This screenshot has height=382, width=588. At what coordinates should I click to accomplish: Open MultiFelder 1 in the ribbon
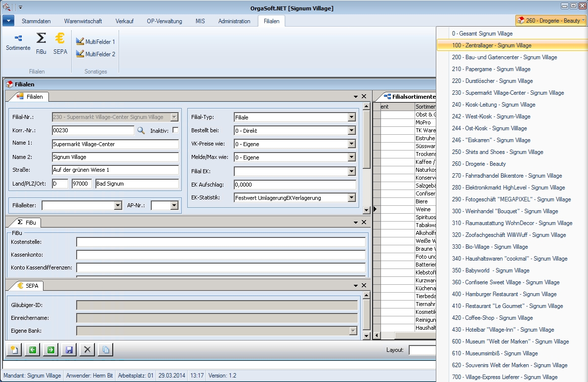[x=95, y=42]
